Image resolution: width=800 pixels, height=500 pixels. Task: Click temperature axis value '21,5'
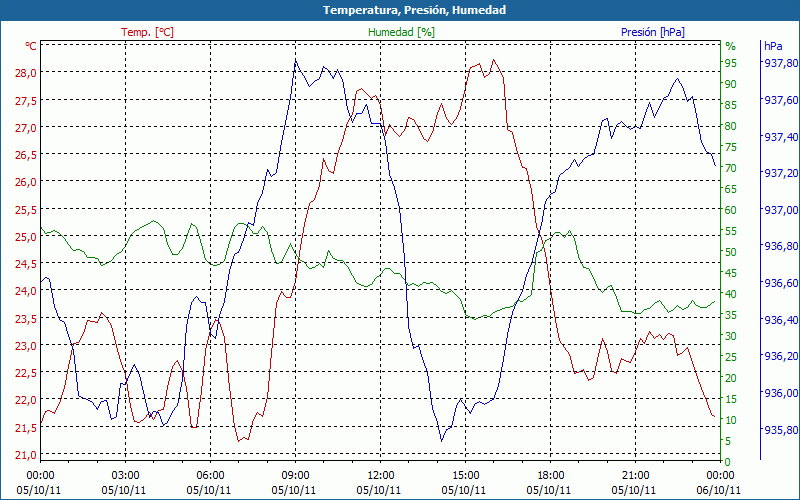26,428
